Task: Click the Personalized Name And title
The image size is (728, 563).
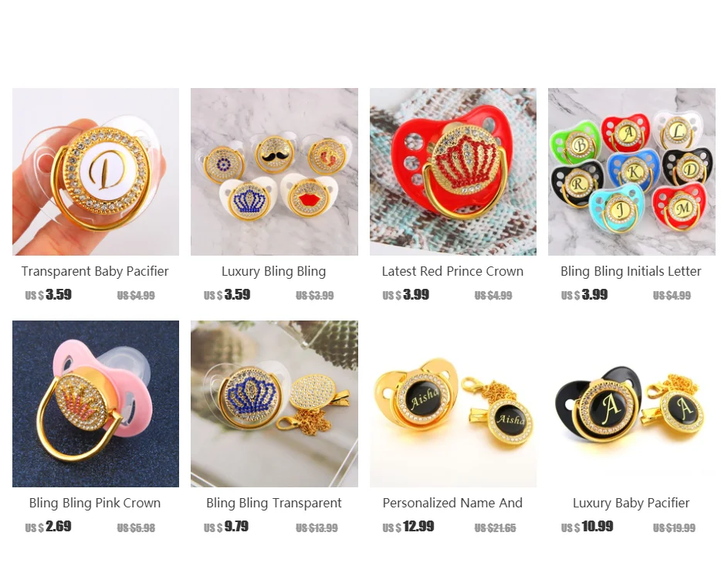Action: pyautogui.click(x=452, y=503)
